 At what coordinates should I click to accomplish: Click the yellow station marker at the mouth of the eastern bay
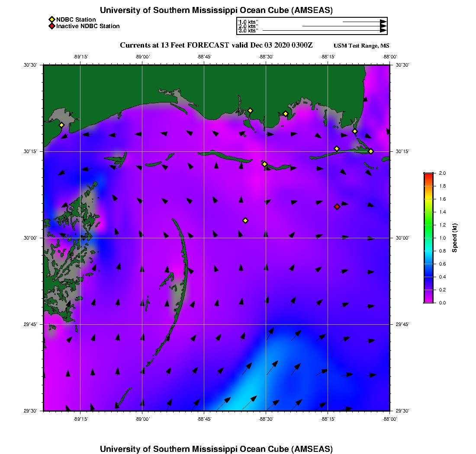[354, 131]
